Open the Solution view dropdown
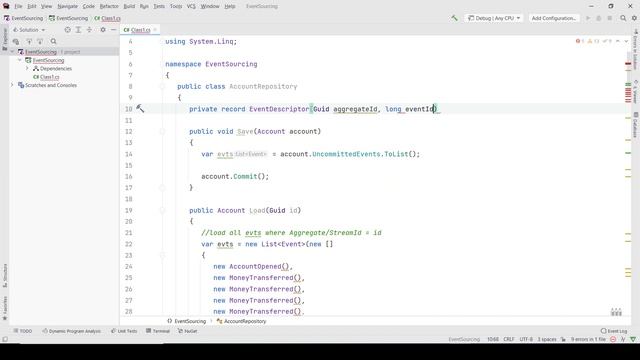 (x=29, y=30)
